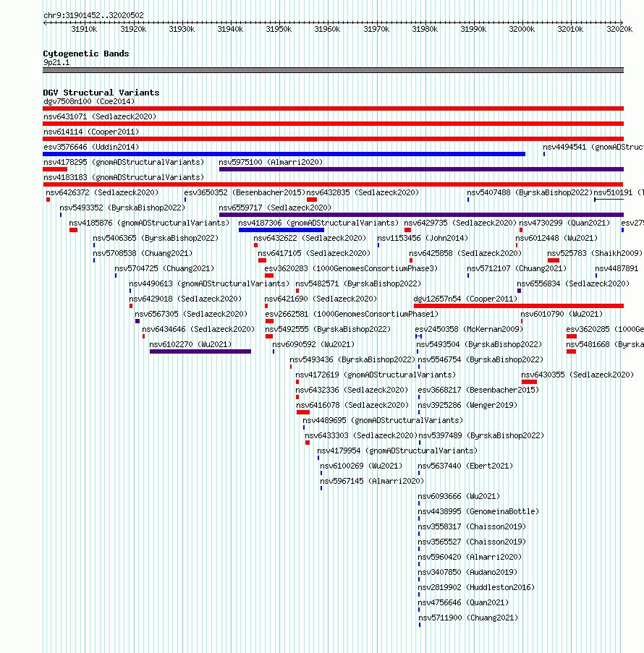
Task: Click the 32000k ruler position
Action: 522,29
